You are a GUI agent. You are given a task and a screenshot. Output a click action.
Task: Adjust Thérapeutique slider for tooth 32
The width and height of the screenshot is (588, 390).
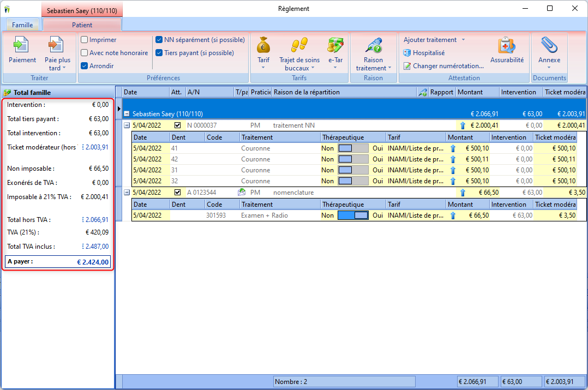(x=353, y=181)
